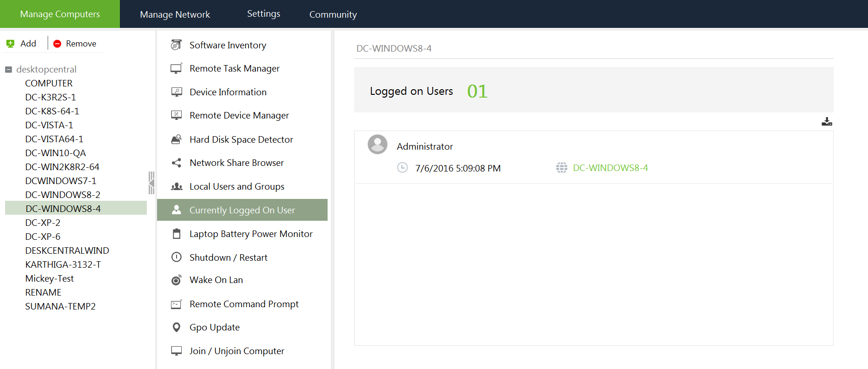Select KARTHIGA-3132-T computer
The image size is (868, 369).
pos(63,264)
